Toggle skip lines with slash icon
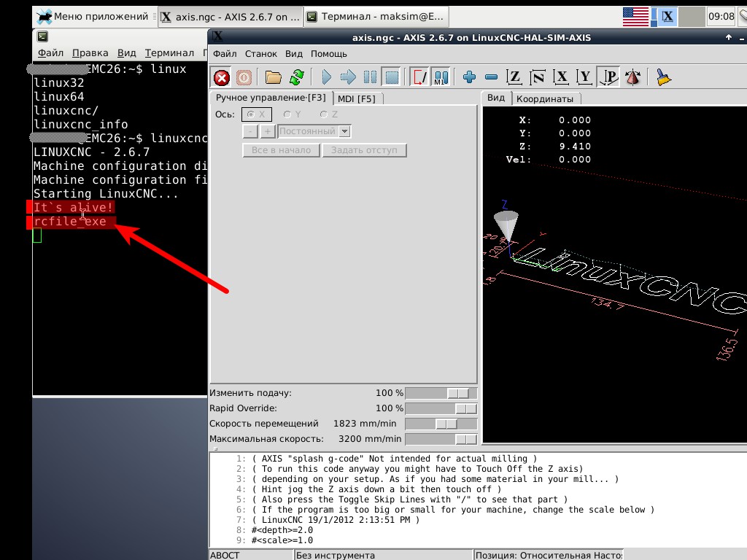 [419, 77]
